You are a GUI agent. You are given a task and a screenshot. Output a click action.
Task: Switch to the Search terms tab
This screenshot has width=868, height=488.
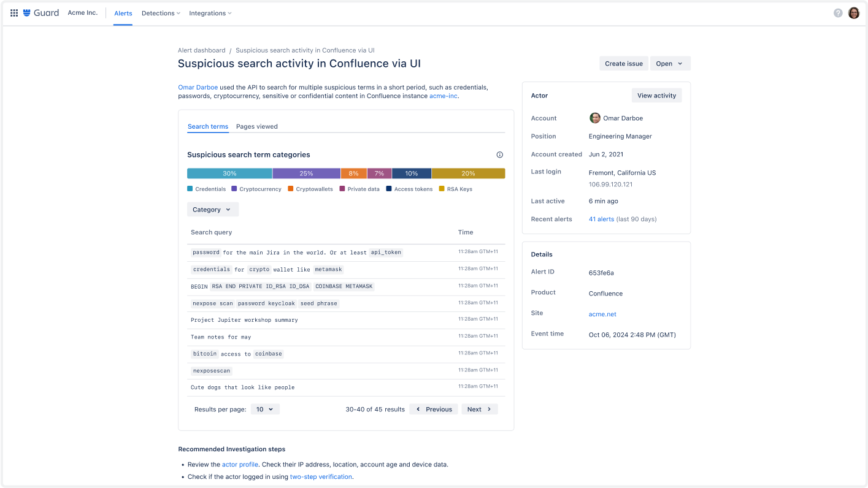(x=207, y=126)
